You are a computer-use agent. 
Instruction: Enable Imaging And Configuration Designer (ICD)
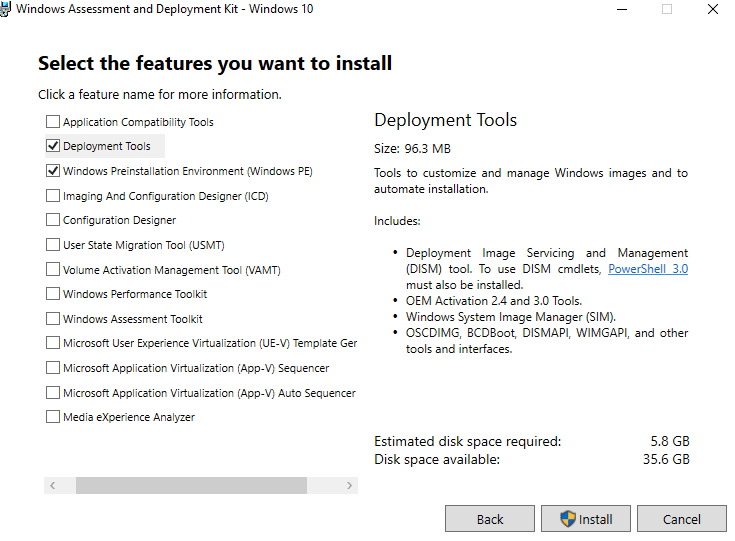53,195
